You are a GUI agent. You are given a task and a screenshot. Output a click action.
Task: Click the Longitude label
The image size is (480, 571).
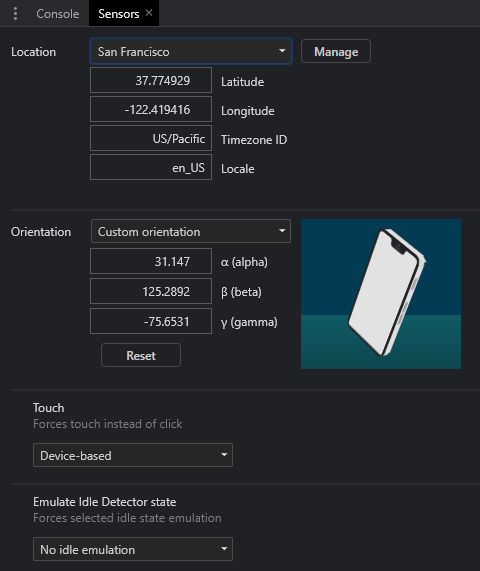coord(248,111)
